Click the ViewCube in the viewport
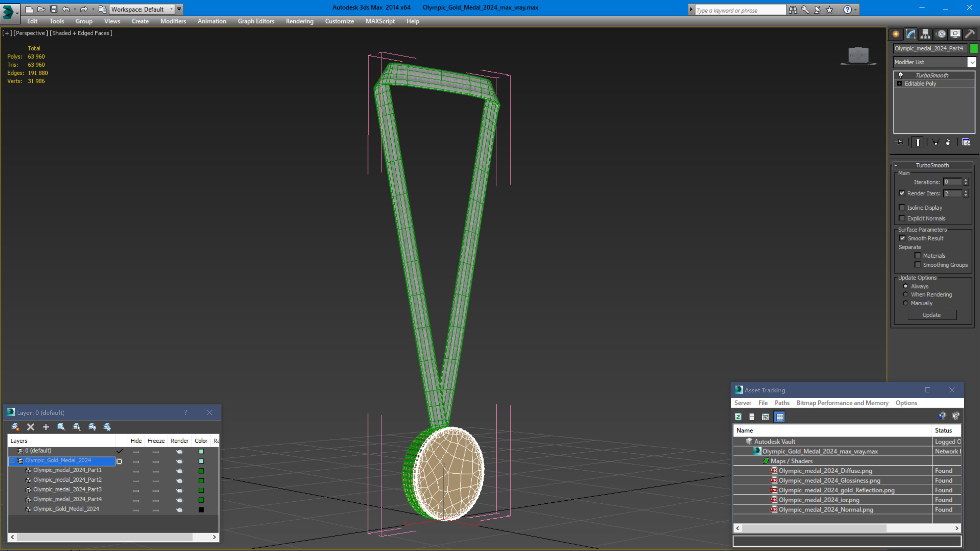This screenshot has width=980, height=551. (x=859, y=55)
